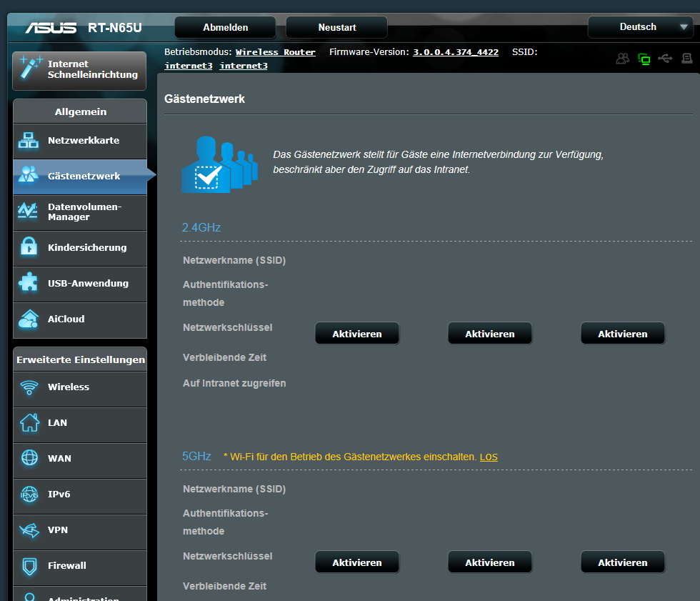Click the magic wand Schnelleinrichtung icon
The width and height of the screenshot is (700, 601).
click(31, 69)
